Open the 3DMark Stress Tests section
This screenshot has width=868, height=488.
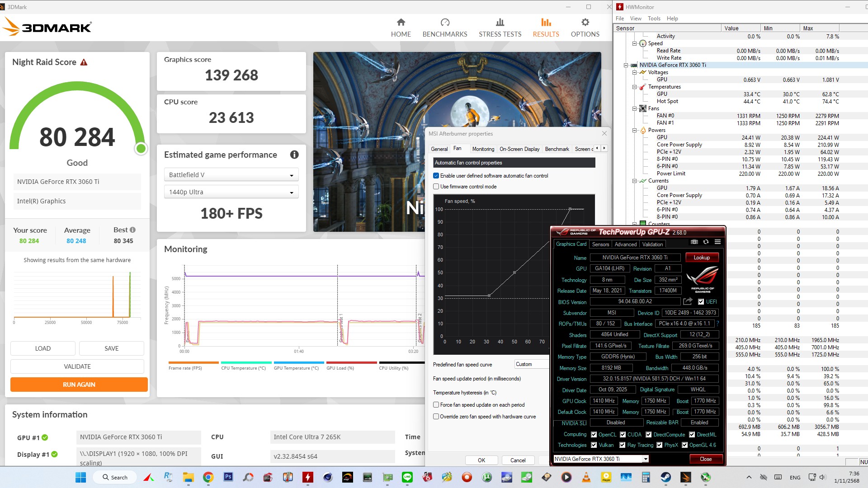500,28
